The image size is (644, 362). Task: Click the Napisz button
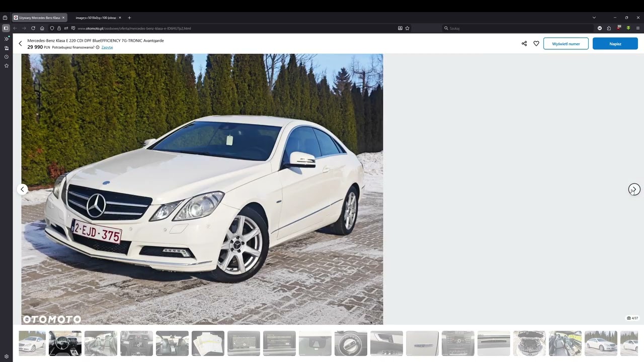click(x=615, y=44)
